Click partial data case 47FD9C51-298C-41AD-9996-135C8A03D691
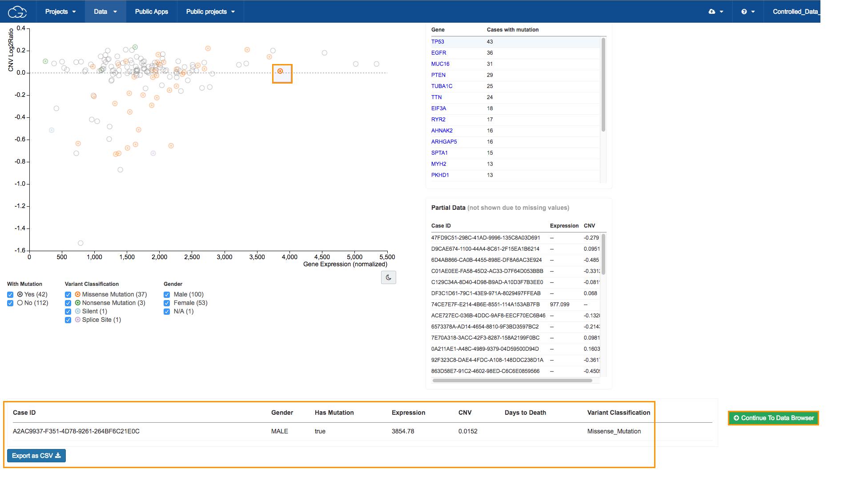The width and height of the screenshot is (868, 481). [486, 238]
